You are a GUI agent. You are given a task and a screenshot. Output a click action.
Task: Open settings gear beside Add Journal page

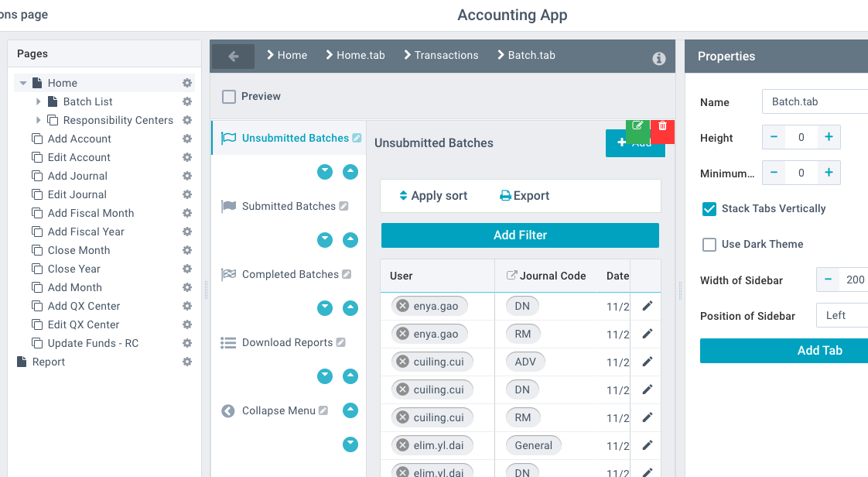point(186,176)
